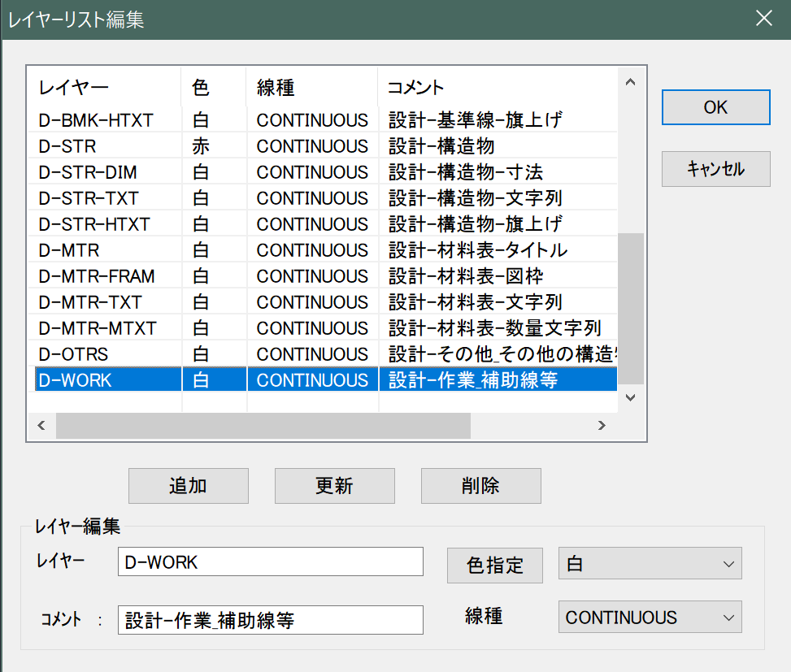Edit the レイヤー name field D-WORK

click(x=271, y=561)
